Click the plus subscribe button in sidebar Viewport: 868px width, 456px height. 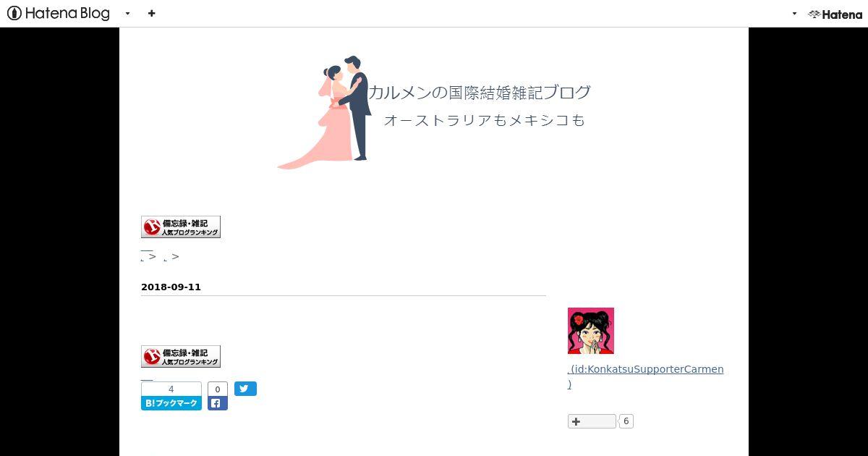[592, 421]
